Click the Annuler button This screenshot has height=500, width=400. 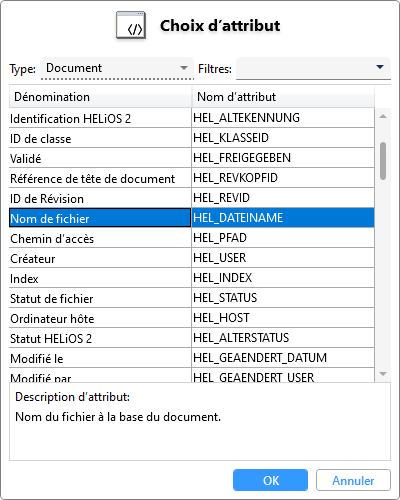[x=353, y=480]
